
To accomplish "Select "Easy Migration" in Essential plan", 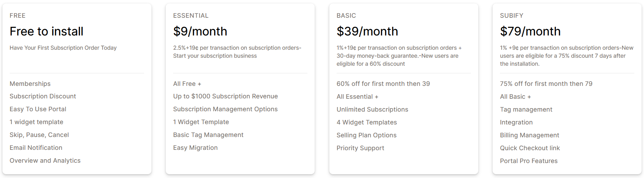I will 195,148.
